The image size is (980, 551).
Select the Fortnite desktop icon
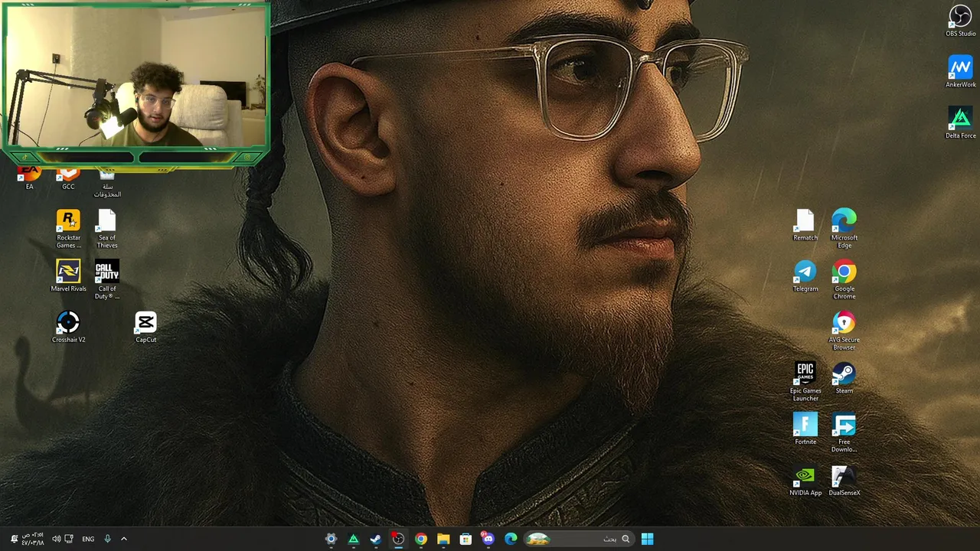[x=805, y=429]
